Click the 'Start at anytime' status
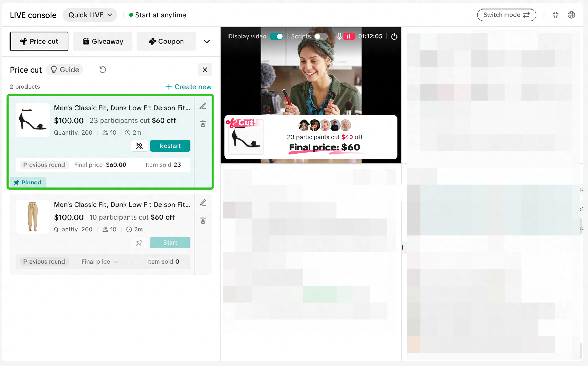The image size is (588, 366). tap(158, 15)
